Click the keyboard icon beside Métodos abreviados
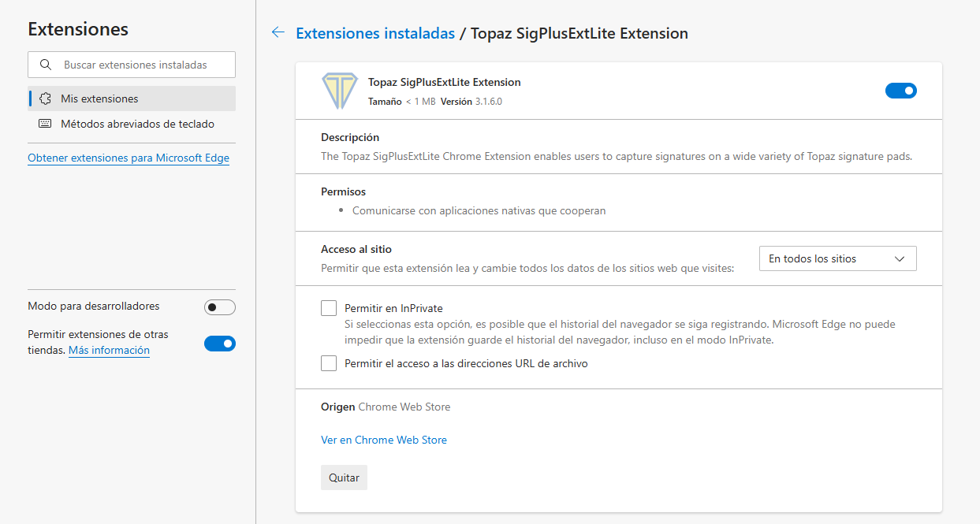Screen dimensions: 980x524 pyautogui.click(x=45, y=124)
